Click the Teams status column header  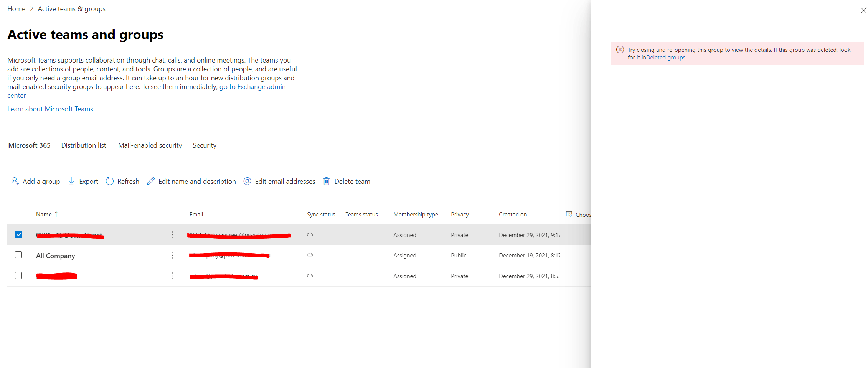coord(361,215)
